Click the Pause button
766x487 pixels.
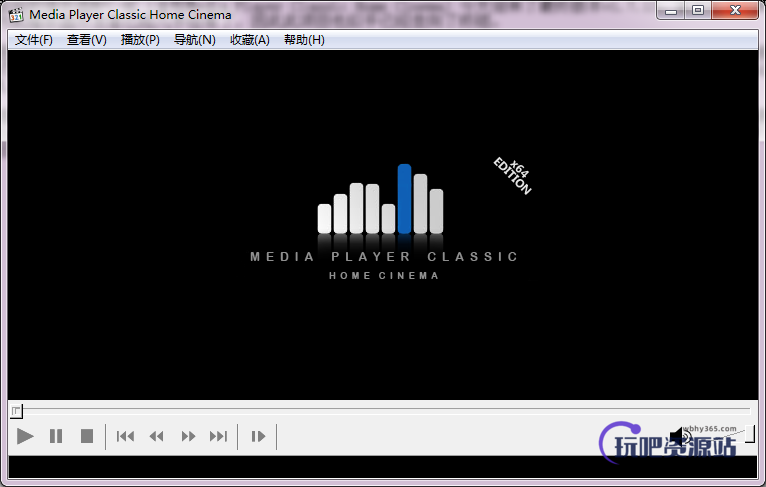[x=56, y=436]
